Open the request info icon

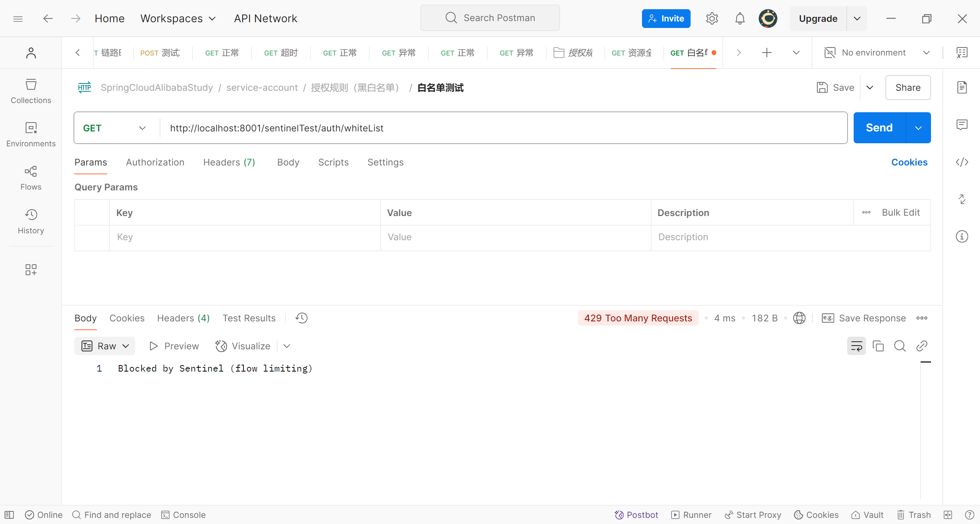pos(962,236)
